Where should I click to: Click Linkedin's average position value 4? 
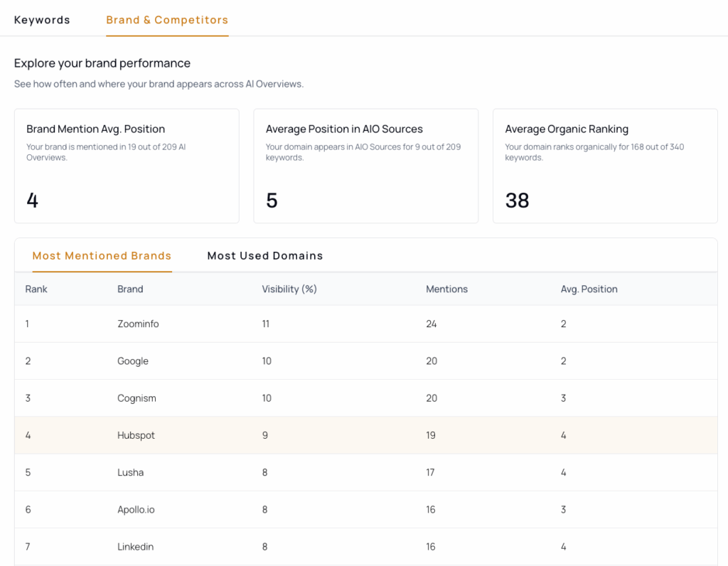(563, 547)
